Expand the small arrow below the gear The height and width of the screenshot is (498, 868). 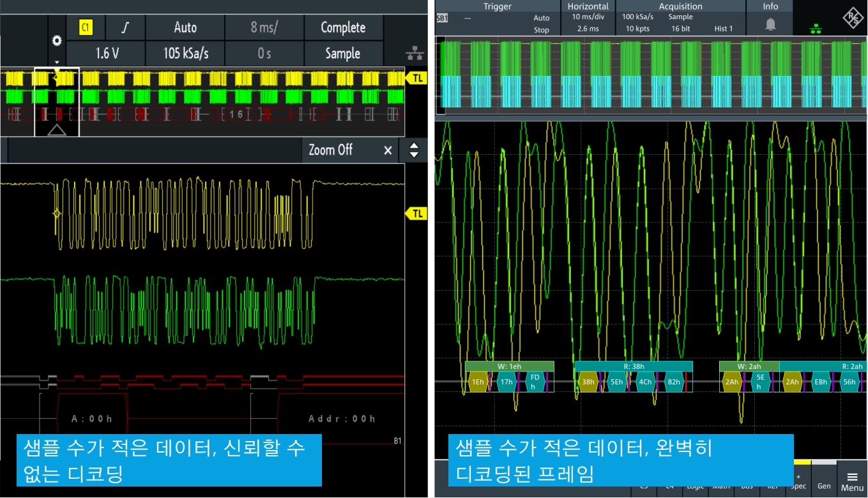coord(57,62)
